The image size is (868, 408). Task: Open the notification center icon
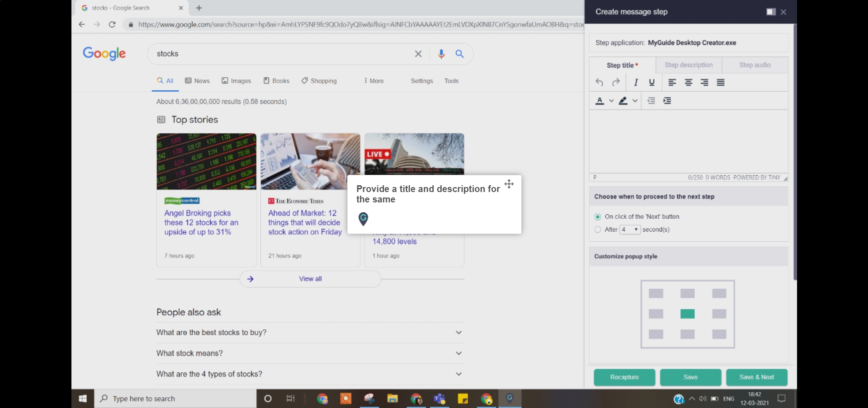(782, 399)
